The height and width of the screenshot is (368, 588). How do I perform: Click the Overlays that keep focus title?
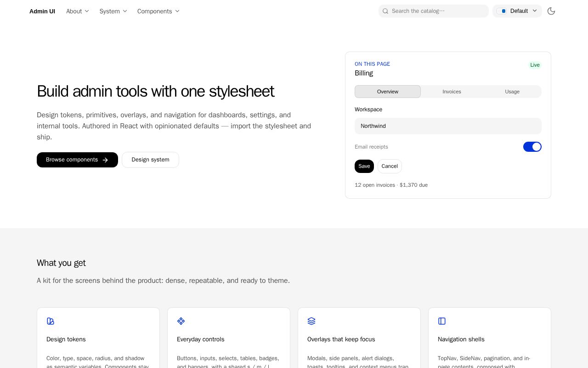tap(341, 339)
